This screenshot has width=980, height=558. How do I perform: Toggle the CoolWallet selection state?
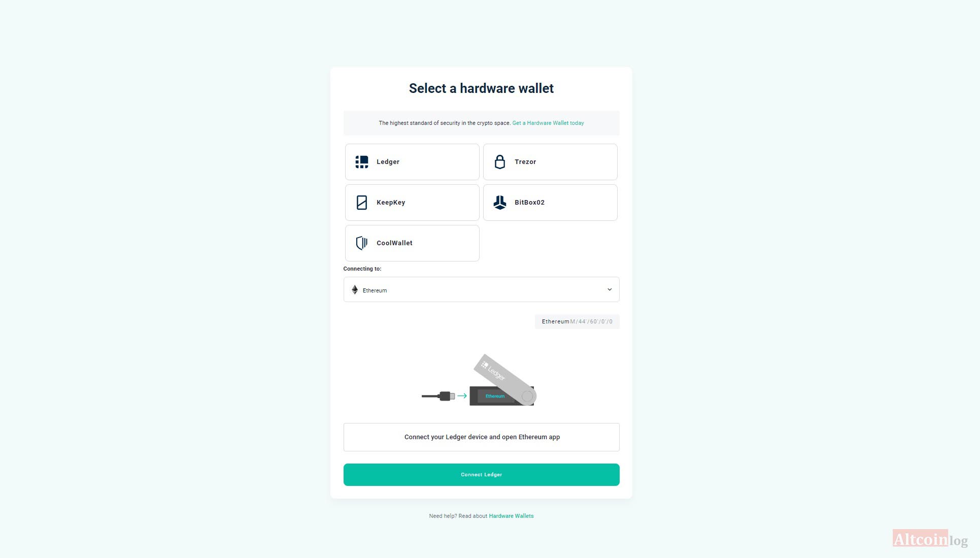pos(411,243)
